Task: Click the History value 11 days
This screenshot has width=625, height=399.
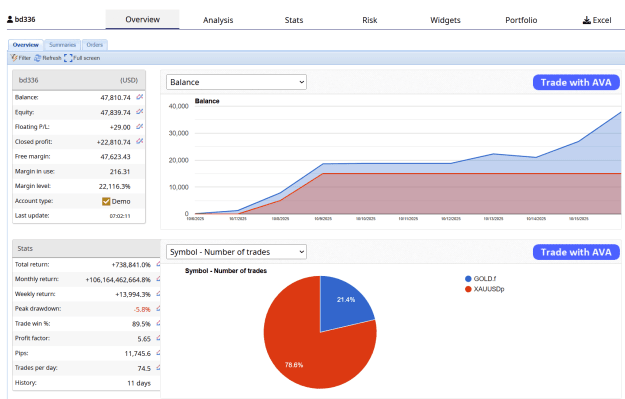Action: [139, 383]
